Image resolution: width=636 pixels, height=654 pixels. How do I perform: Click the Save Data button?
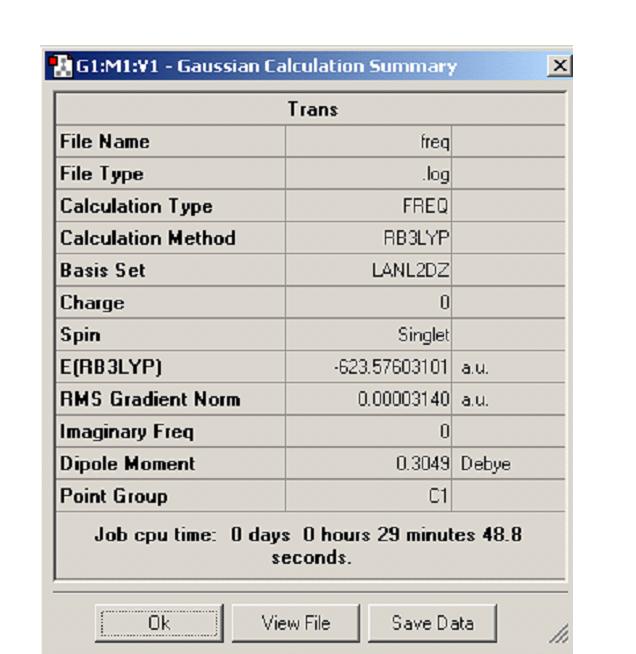click(x=432, y=623)
